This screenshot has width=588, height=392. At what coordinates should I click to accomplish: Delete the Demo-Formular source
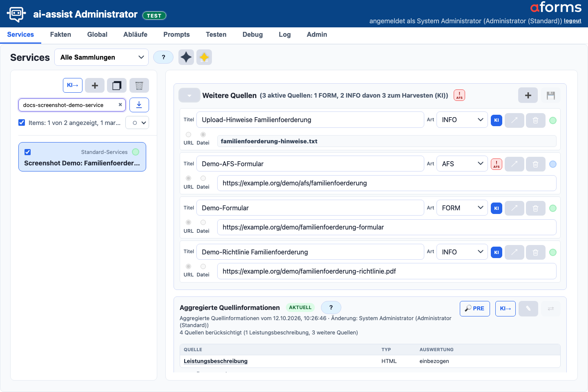point(536,208)
